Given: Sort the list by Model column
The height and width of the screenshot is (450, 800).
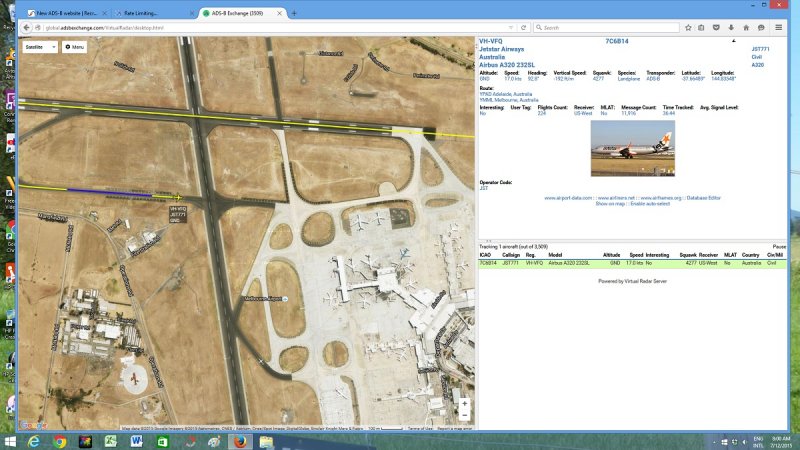Looking at the screenshot, I should pyautogui.click(x=555, y=255).
